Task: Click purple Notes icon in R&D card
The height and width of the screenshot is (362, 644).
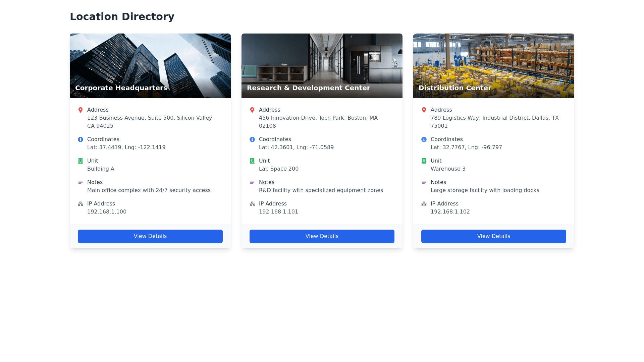Action: [x=252, y=182]
